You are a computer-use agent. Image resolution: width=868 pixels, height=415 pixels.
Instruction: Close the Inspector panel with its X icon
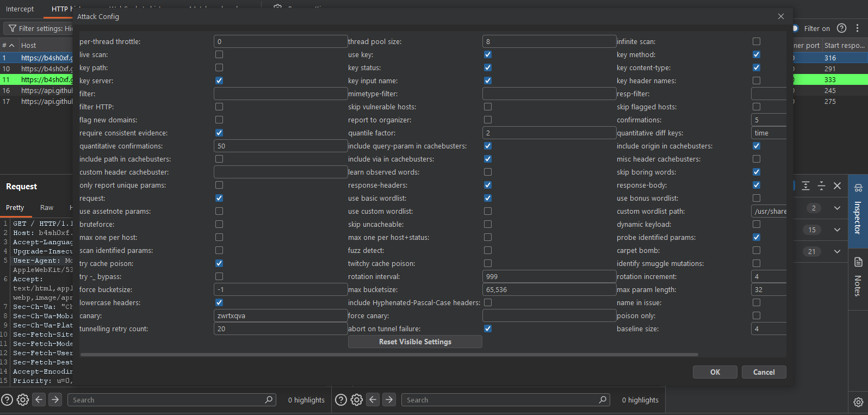(838, 186)
